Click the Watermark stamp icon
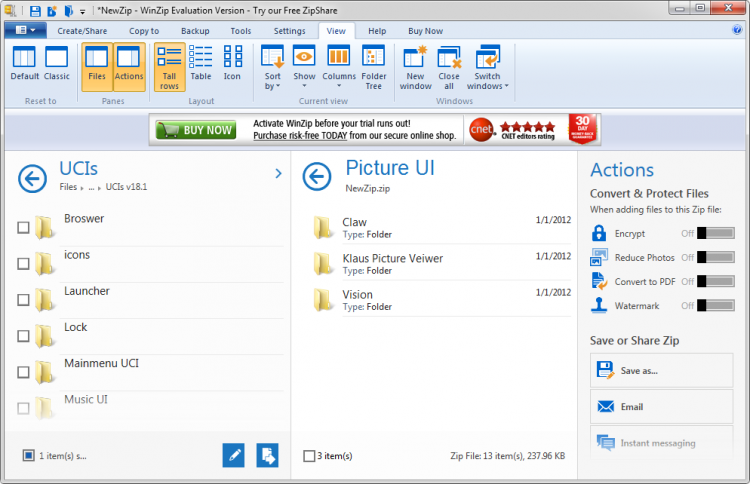This screenshot has height=484, width=750. point(599,305)
